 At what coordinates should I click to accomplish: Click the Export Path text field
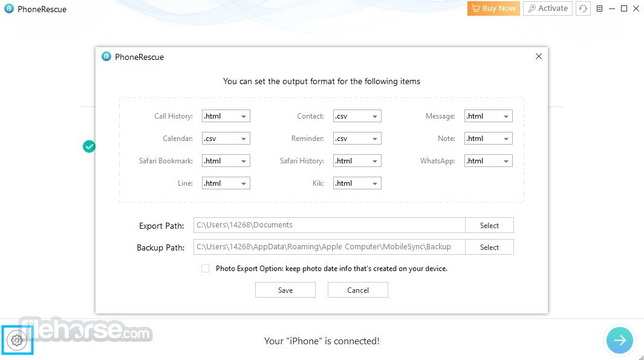330,225
